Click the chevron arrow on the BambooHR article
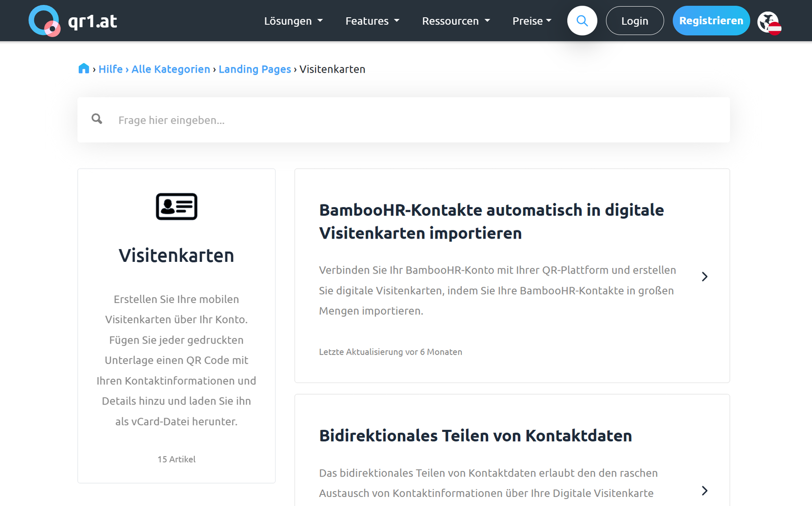 704,276
